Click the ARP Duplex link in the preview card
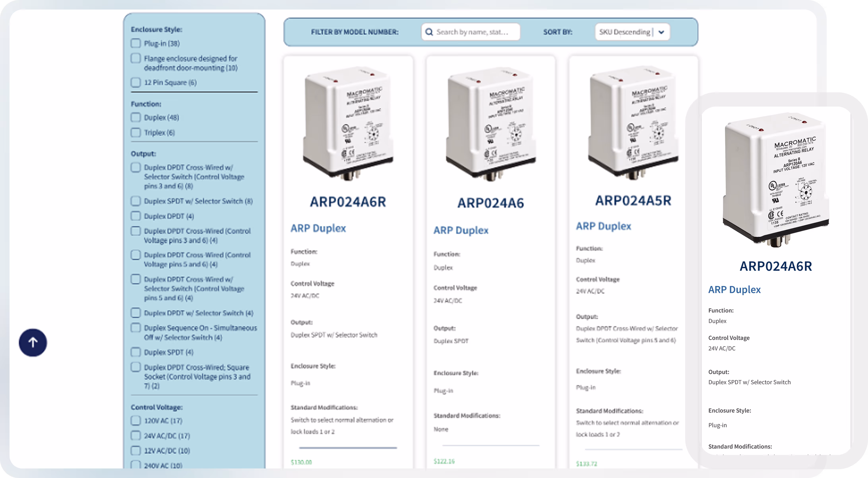The width and height of the screenshot is (868, 478). [x=735, y=290]
